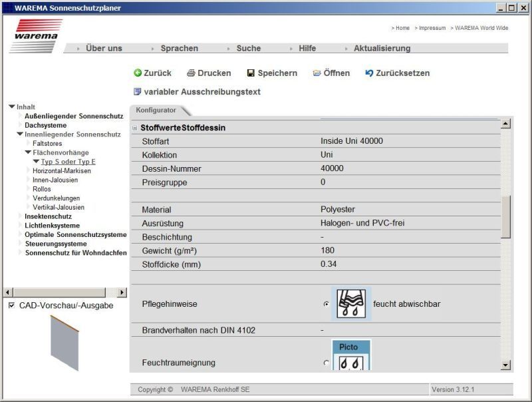
Task: Click the Zurücksetzen button label
Action: [403, 73]
